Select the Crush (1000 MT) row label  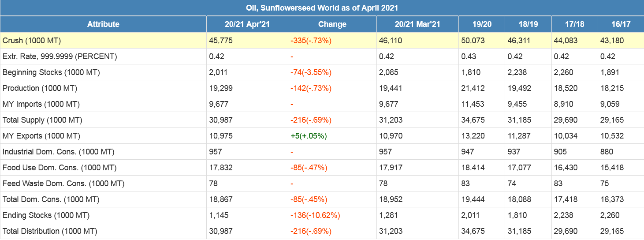click(32, 41)
